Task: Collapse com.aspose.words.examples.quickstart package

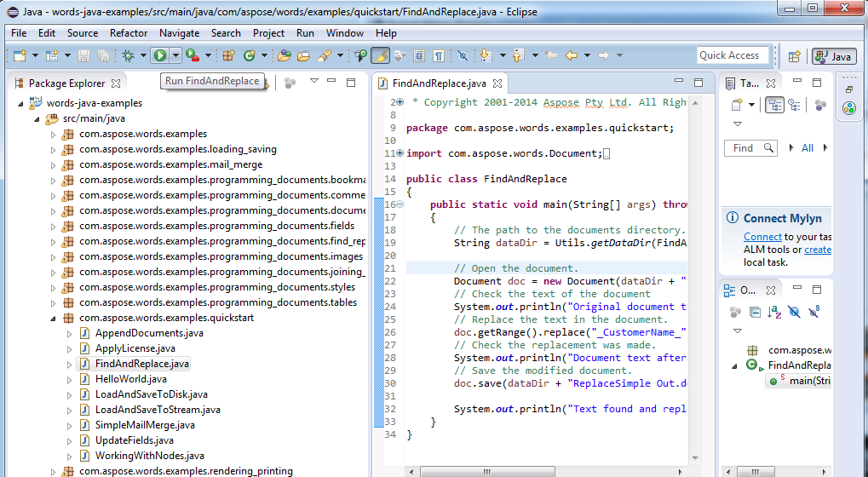Action: point(53,319)
